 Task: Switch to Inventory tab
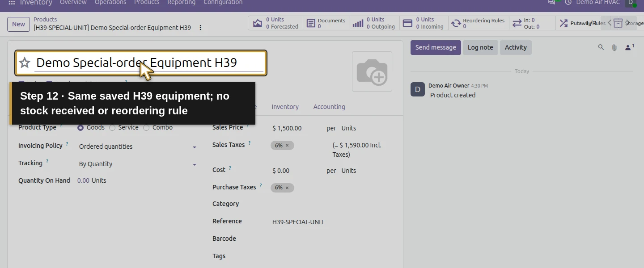pyautogui.click(x=285, y=107)
